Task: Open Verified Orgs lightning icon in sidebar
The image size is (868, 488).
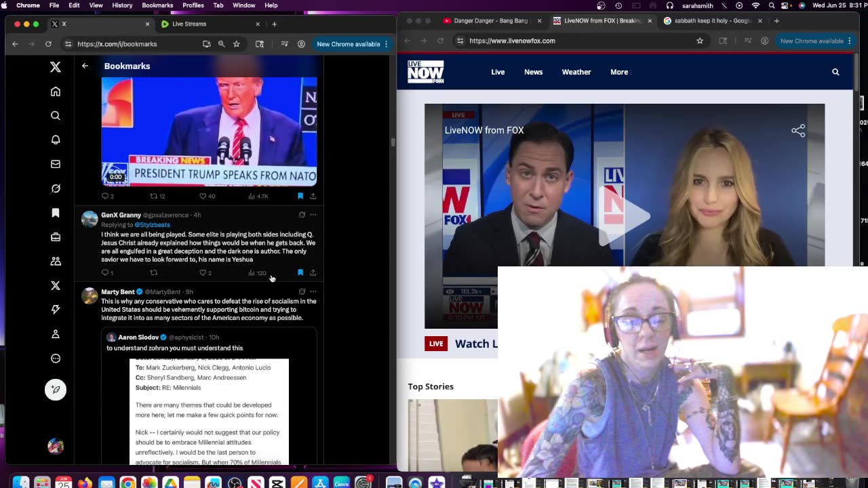Action: click(x=56, y=310)
